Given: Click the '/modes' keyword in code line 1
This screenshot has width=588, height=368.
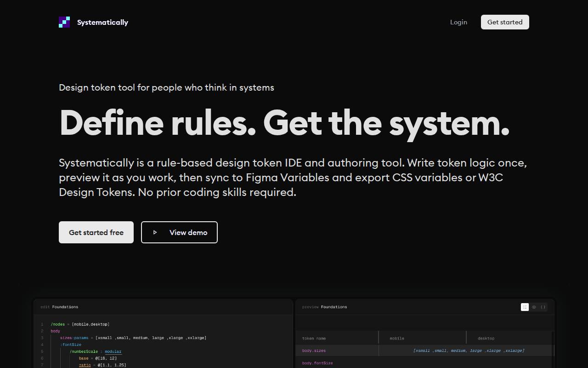Looking at the screenshot, I should 58,324.
